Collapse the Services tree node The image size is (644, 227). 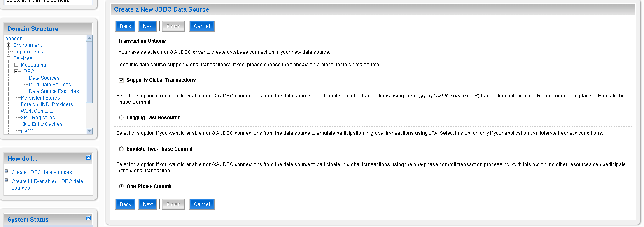pos(8,58)
